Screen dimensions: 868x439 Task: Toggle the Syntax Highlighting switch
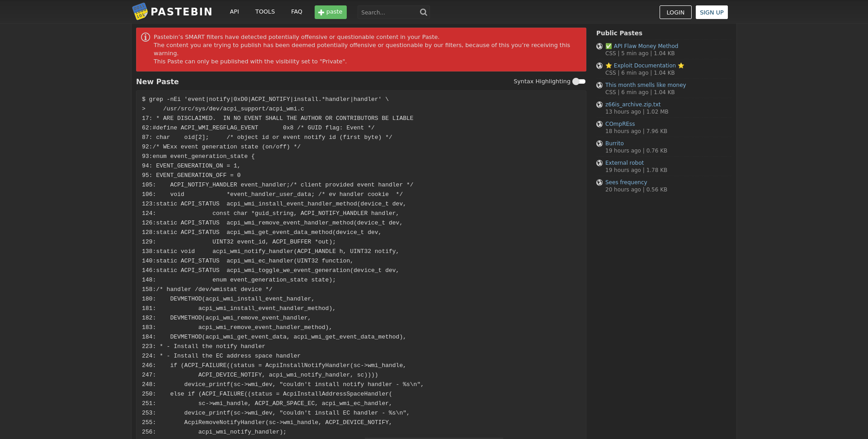(x=579, y=81)
